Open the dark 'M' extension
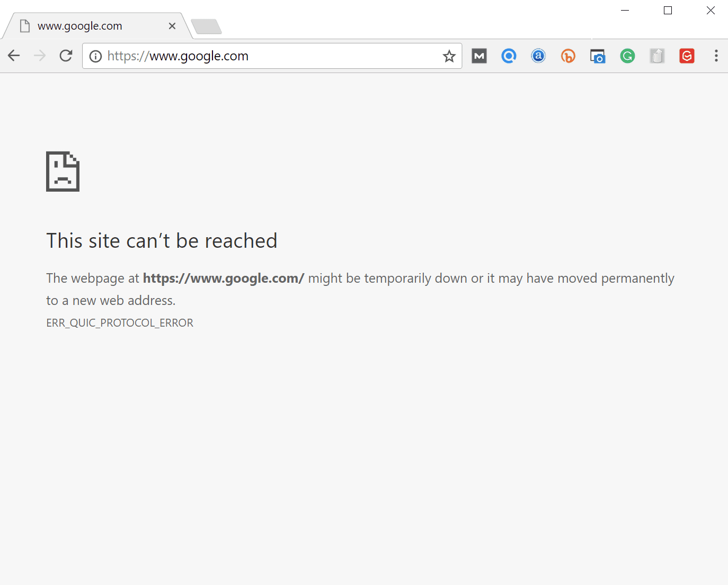The image size is (728, 585). (x=479, y=56)
